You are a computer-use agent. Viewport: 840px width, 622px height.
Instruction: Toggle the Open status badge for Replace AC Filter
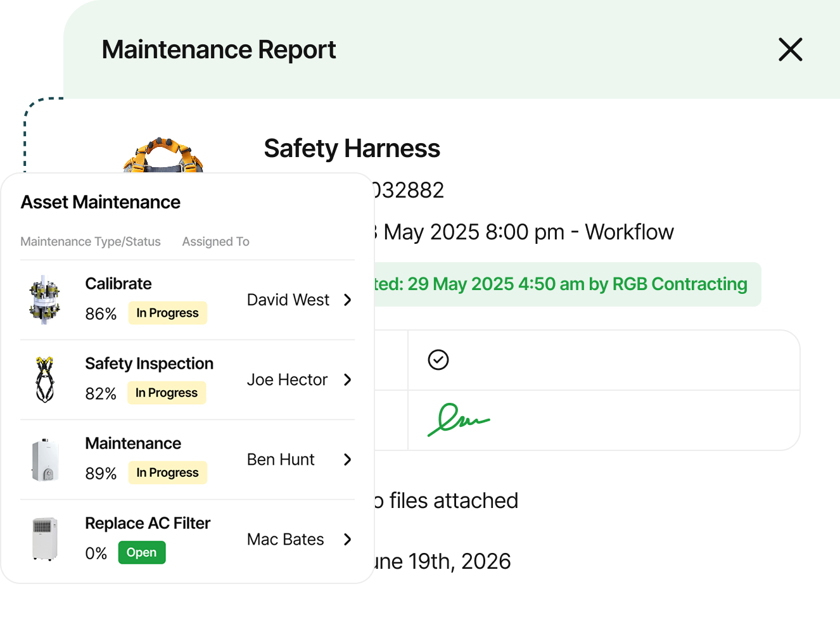point(141,552)
